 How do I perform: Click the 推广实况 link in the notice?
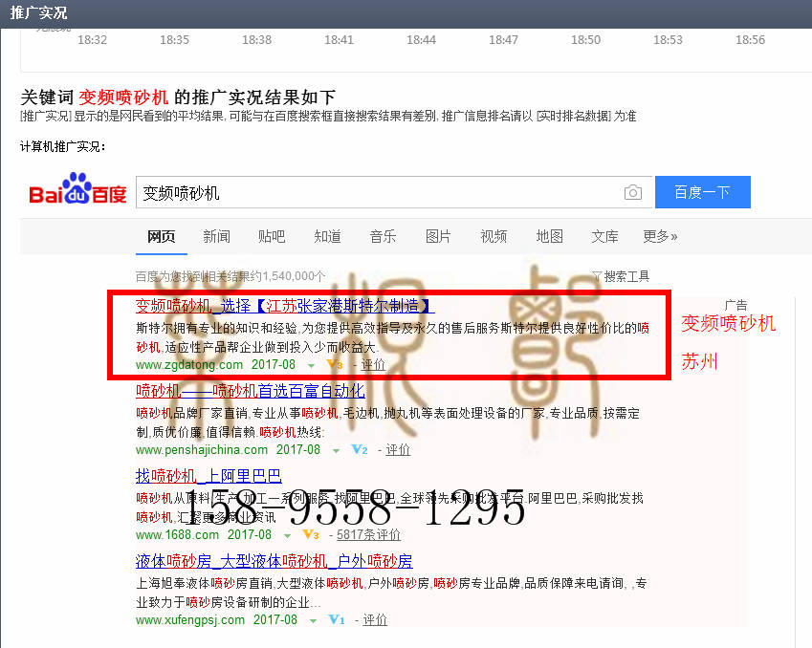pos(46,116)
